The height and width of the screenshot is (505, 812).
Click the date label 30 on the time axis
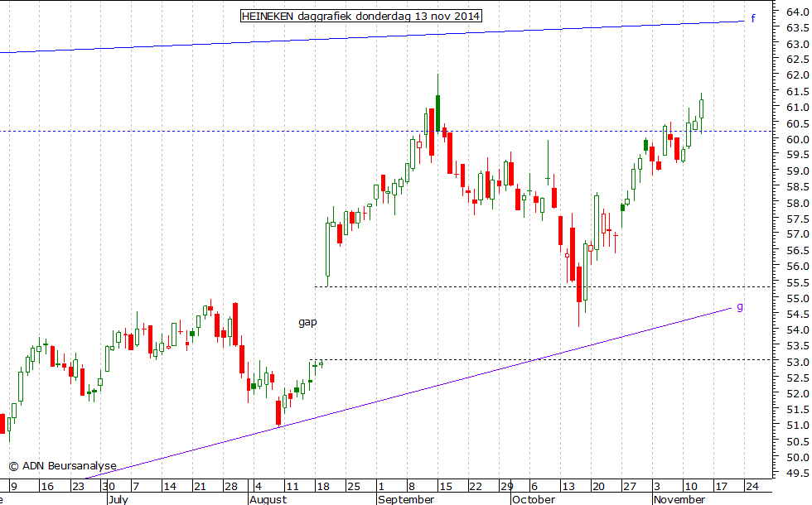pos(109,487)
